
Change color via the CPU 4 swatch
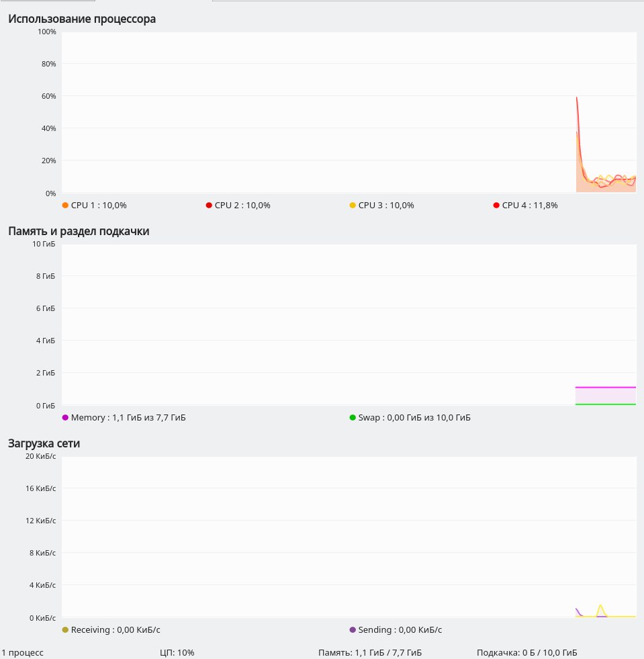click(x=496, y=205)
